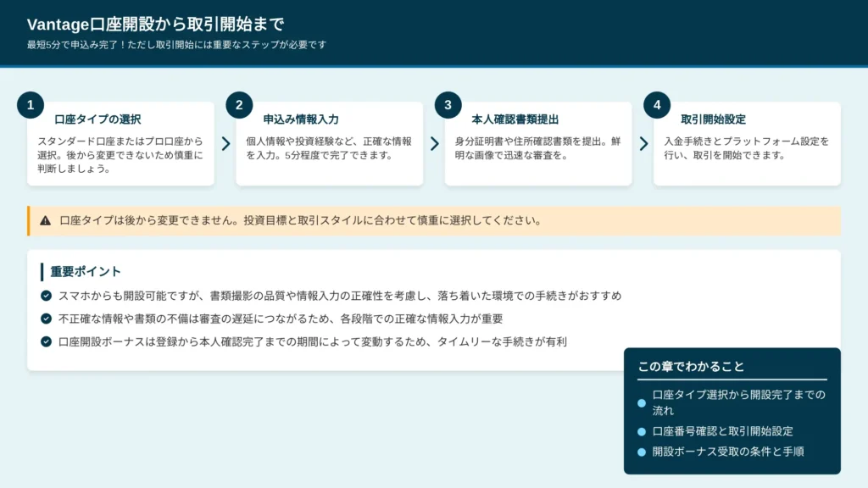Click the step 1 number badge
The image size is (868, 488).
point(31,105)
